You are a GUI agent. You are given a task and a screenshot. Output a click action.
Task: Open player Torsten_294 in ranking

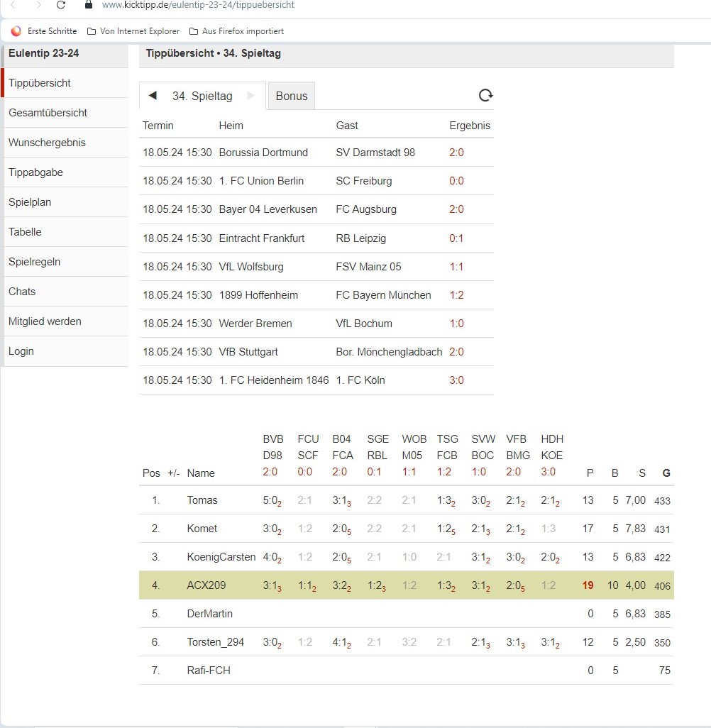click(216, 641)
